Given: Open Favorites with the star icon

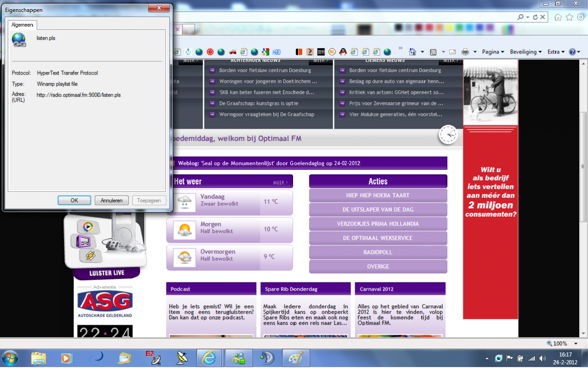Looking at the screenshot, I should [569, 17].
